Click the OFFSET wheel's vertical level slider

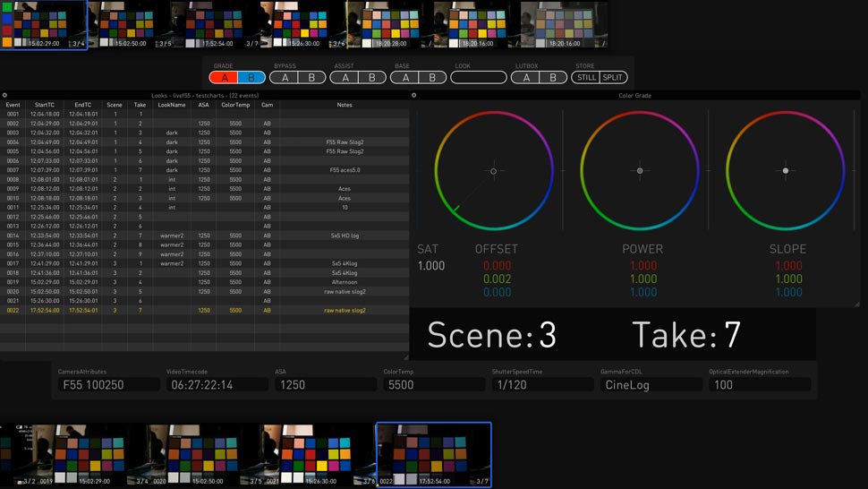pos(563,170)
